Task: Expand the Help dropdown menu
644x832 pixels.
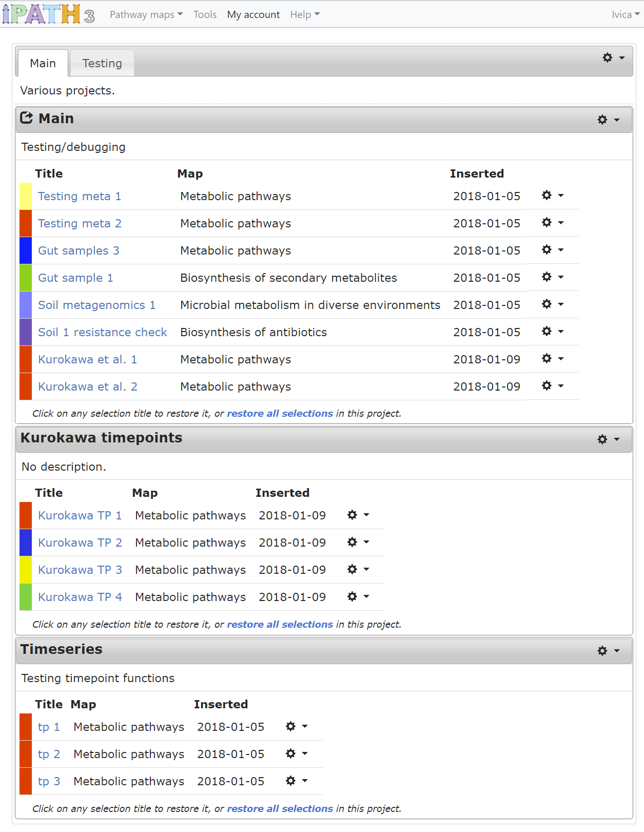Action: (304, 14)
